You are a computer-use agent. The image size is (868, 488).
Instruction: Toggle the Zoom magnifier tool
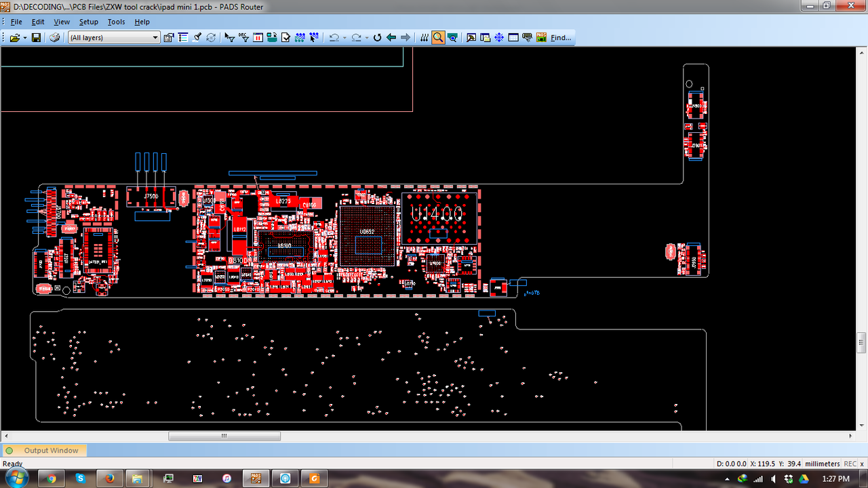(438, 37)
